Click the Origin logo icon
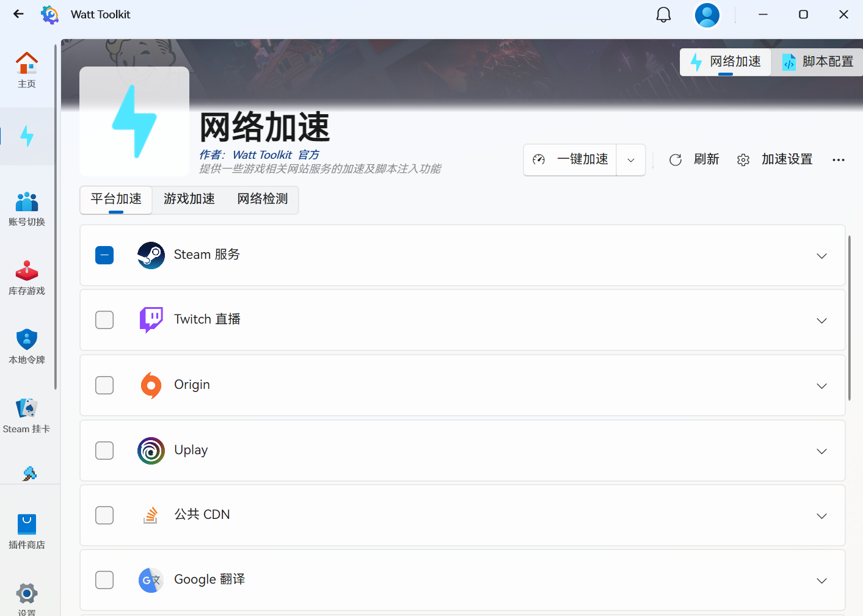 151,385
